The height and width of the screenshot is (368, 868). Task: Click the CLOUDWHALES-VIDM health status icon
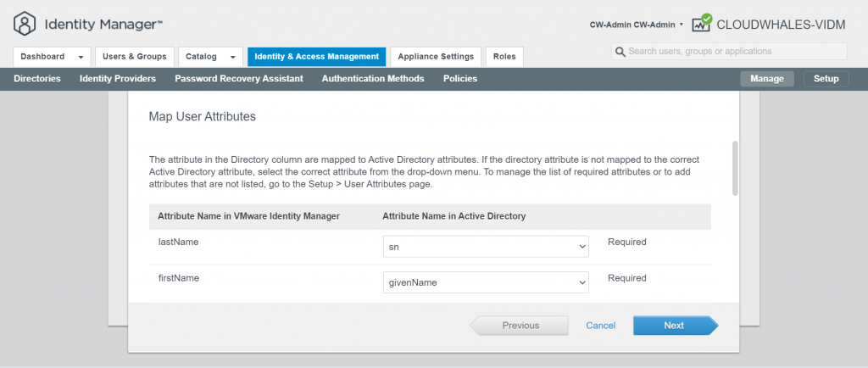coord(701,23)
